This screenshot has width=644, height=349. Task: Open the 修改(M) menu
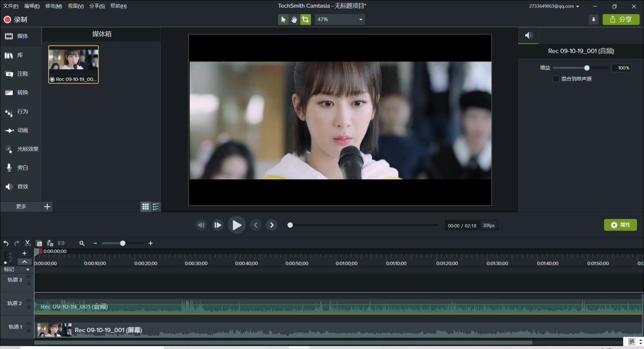pyautogui.click(x=53, y=6)
